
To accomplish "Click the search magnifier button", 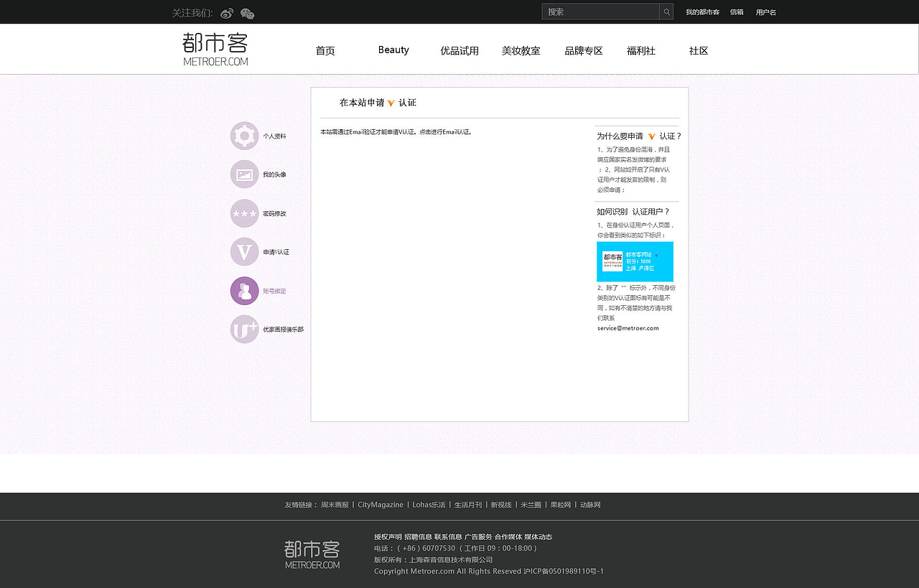I will click(x=666, y=11).
